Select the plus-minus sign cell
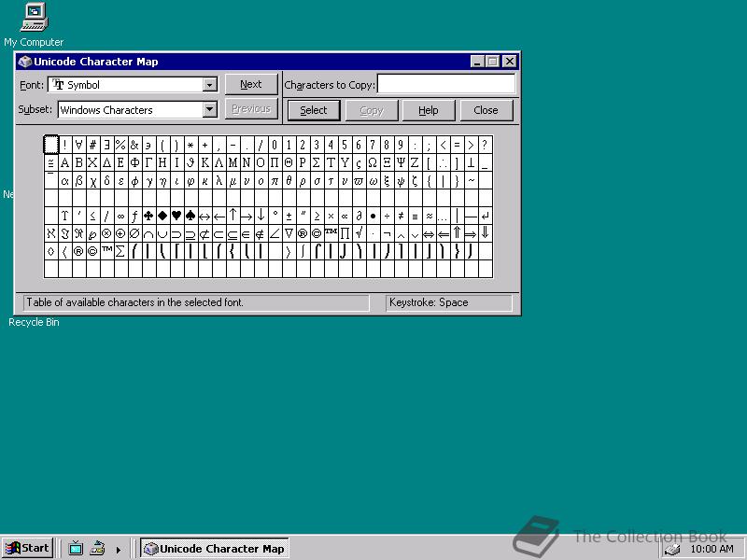The height and width of the screenshot is (560, 747). (289, 216)
